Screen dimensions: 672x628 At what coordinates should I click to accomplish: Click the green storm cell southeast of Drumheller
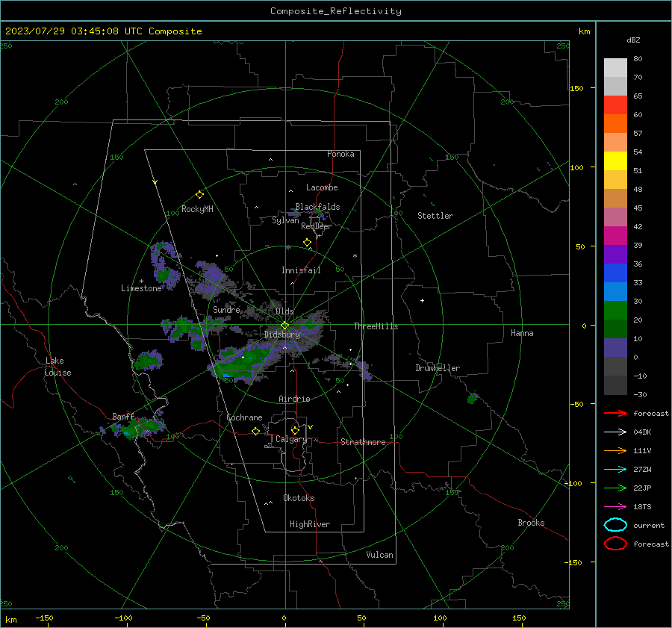click(x=473, y=398)
